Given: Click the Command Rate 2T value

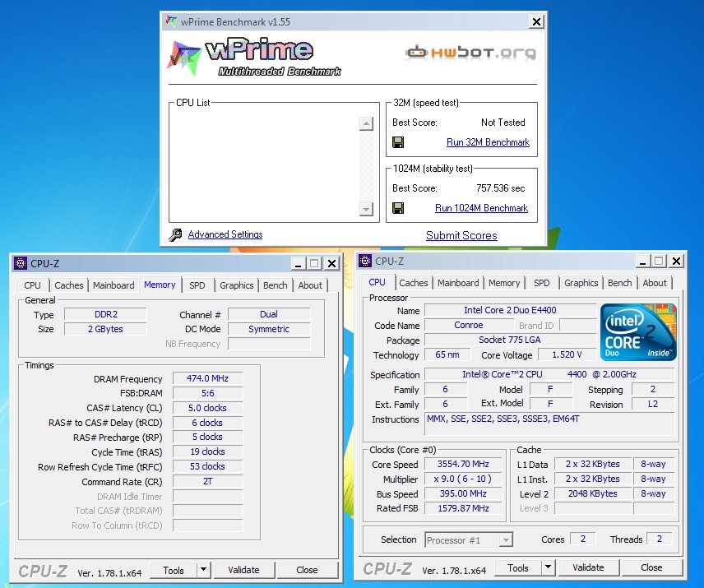Looking at the screenshot, I should [207, 481].
